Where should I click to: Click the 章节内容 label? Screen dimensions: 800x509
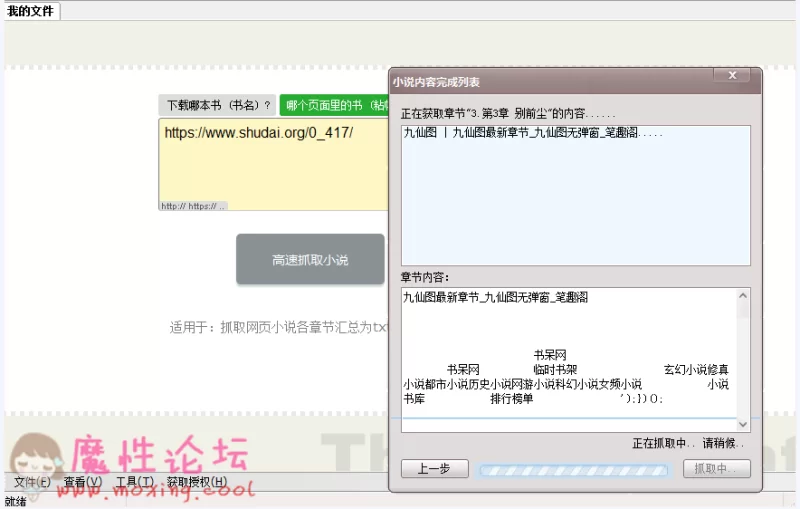click(424, 277)
